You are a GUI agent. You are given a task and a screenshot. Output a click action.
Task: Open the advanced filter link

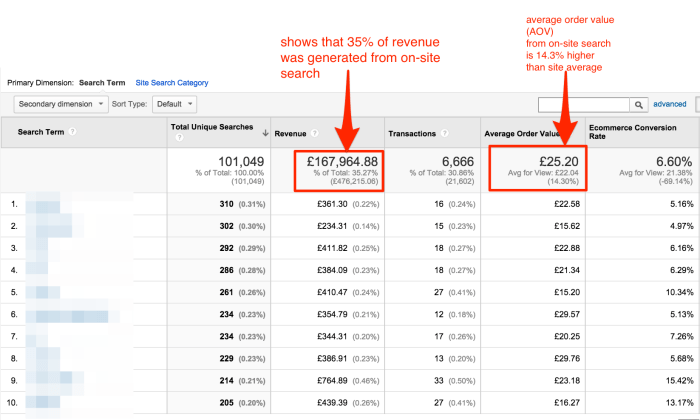669,104
